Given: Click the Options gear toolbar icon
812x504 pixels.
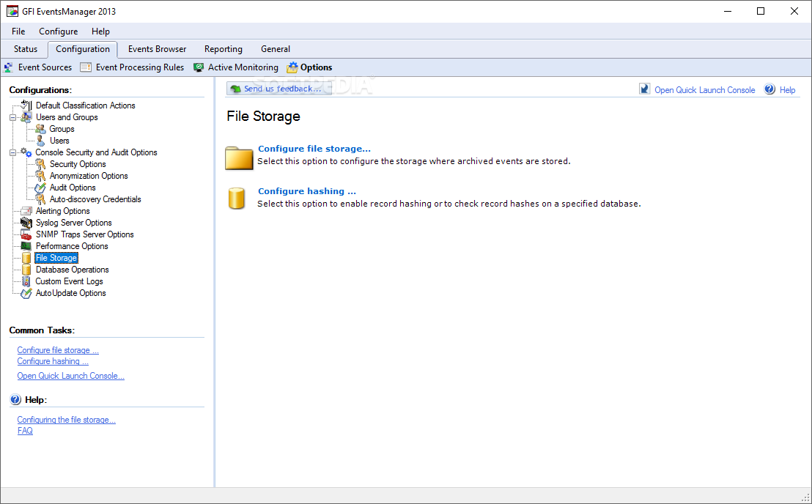Looking at the screenshot, I should [292, 67].
